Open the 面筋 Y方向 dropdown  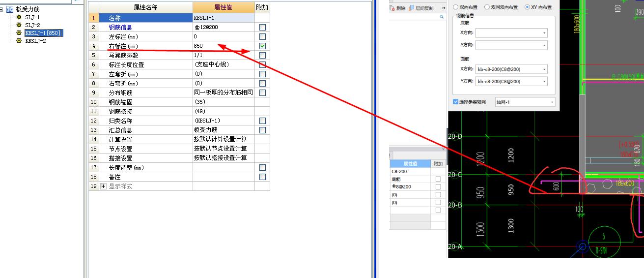(x=544, y=82)
